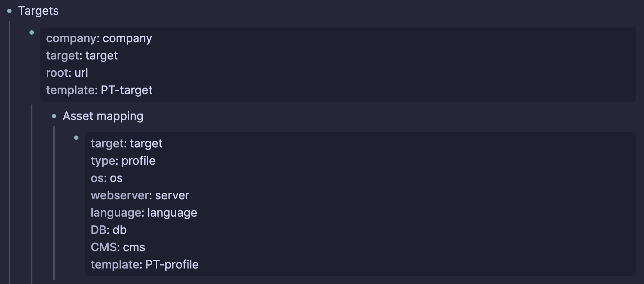Collapse the Asset mapping children thread line
This screenshot has height=284, width=644.
(x=54, y=203)
